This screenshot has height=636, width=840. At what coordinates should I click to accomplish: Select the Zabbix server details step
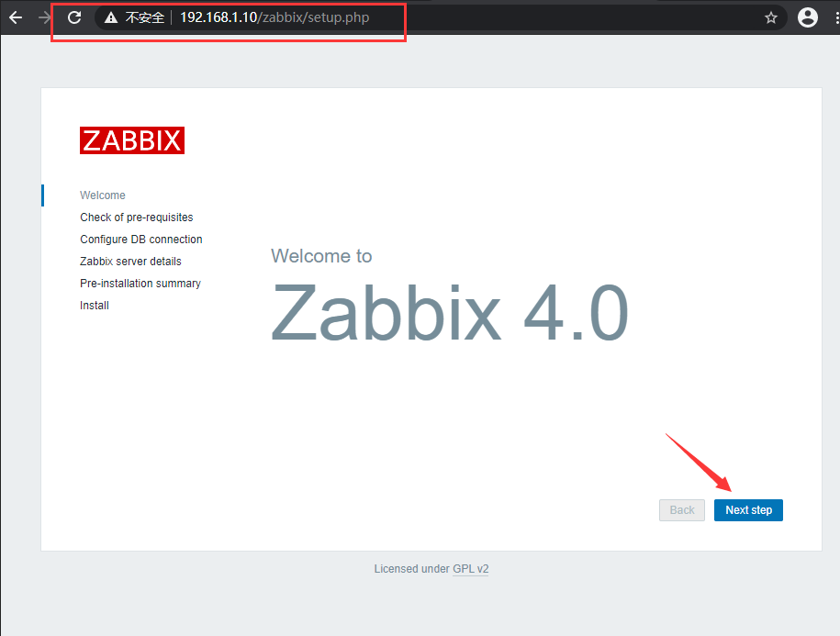point(130,262)
